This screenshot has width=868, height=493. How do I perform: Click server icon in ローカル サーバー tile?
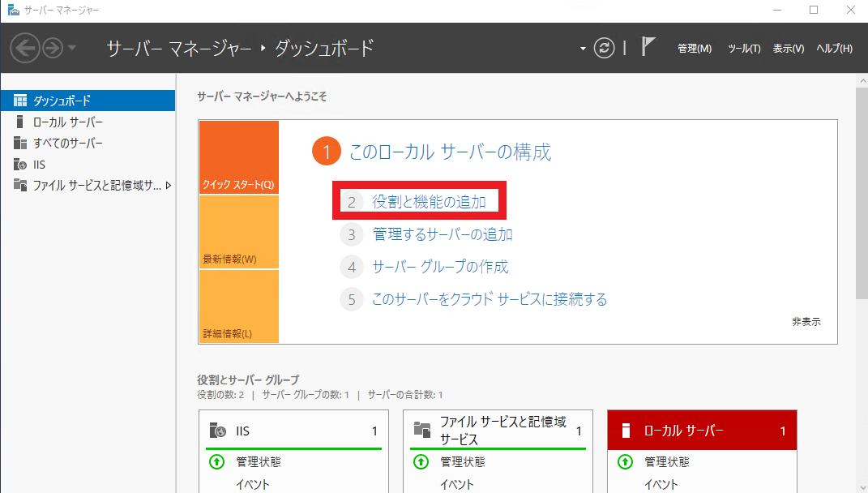tap(626, 431)
